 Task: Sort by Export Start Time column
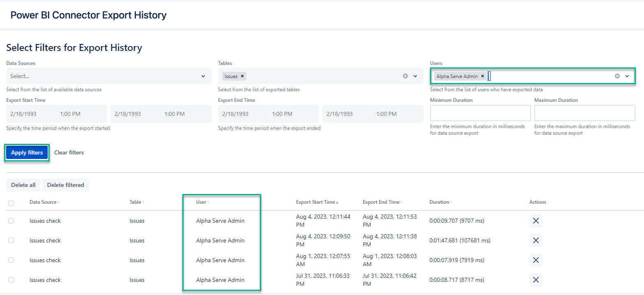pos(317,202)
